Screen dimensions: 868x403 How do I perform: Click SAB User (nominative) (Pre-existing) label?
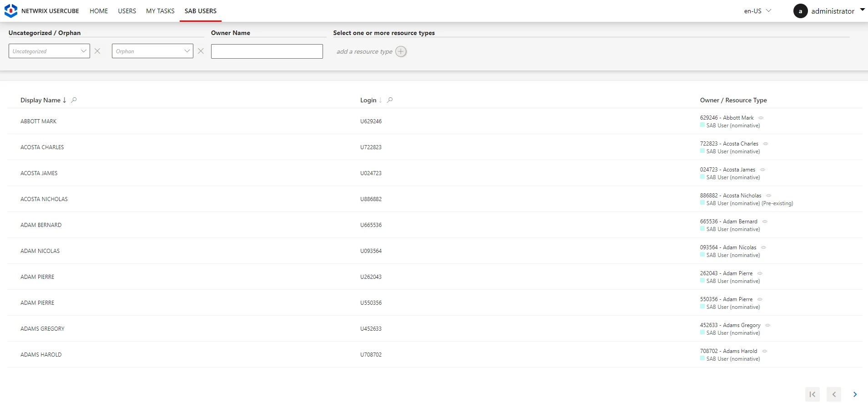[750, 203]
